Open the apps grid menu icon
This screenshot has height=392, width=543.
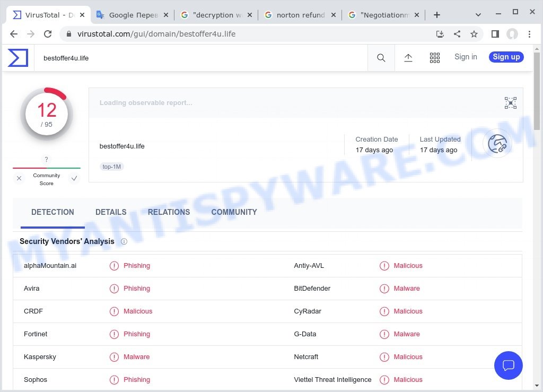(435, 58)
